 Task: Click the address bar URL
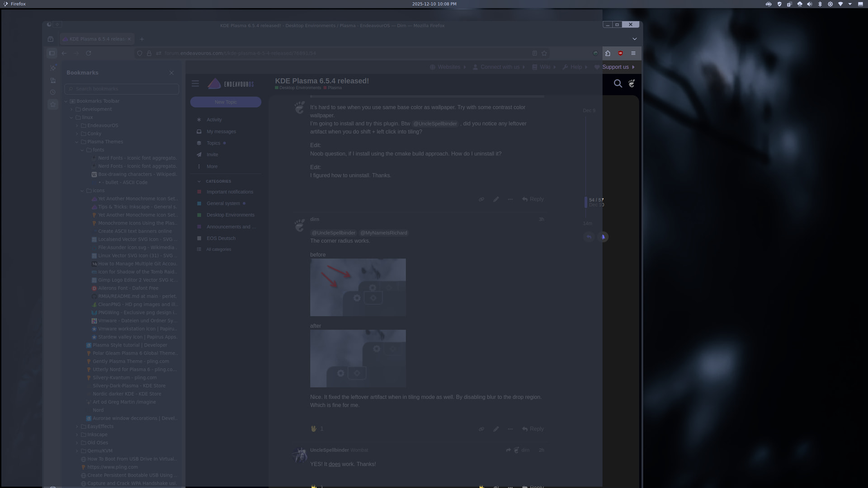point(240,53)
